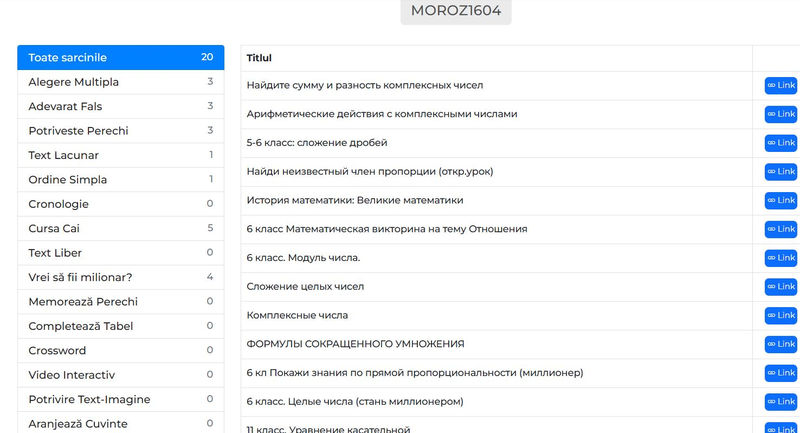The width and height of the screenshot is (800, 433).
Task: Select the Toate sarcinile category
Action: (120, 58)
